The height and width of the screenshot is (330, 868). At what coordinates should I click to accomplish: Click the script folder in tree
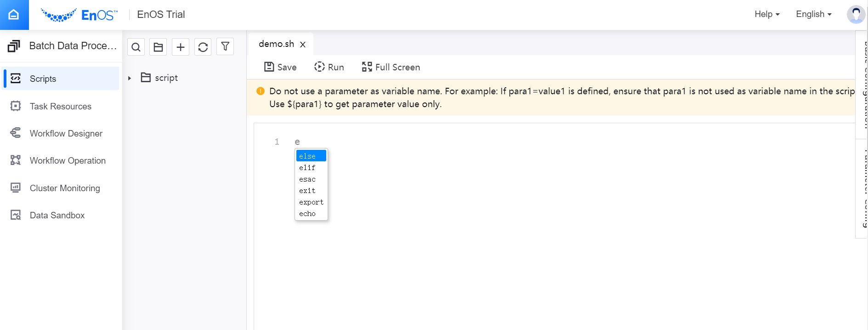[166, 78]
